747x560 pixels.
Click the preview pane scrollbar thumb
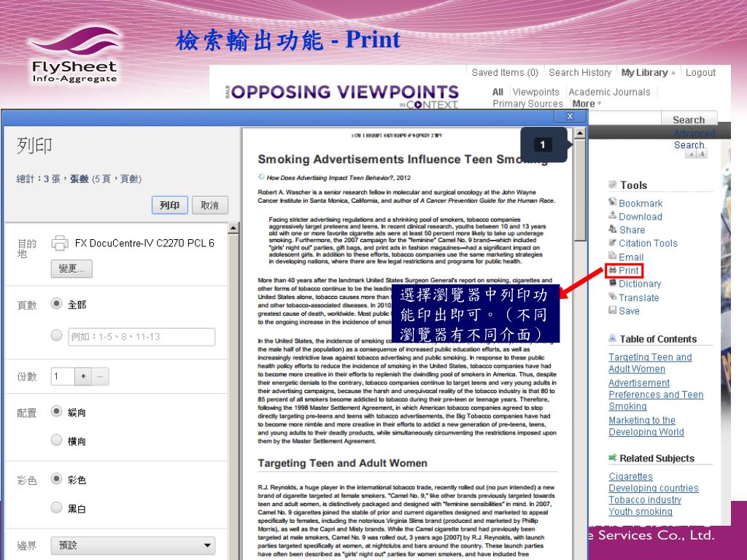(x=580, y=190)
